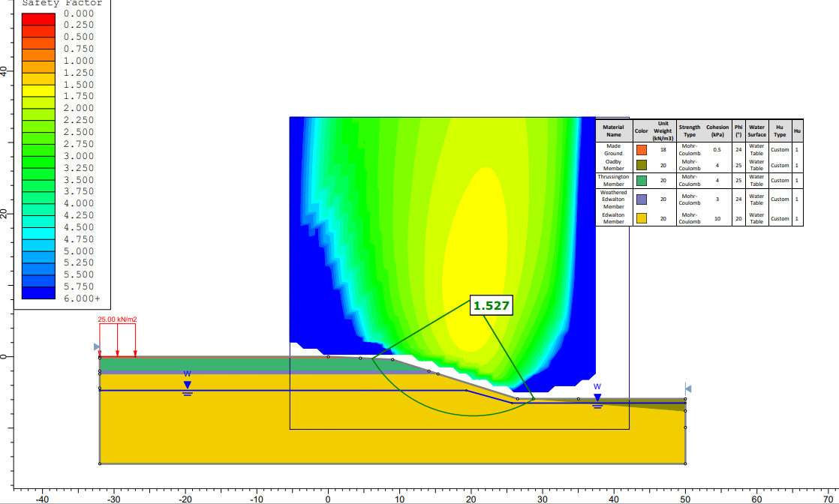Click the Safety Factor legend title

[x=62, y=3]
